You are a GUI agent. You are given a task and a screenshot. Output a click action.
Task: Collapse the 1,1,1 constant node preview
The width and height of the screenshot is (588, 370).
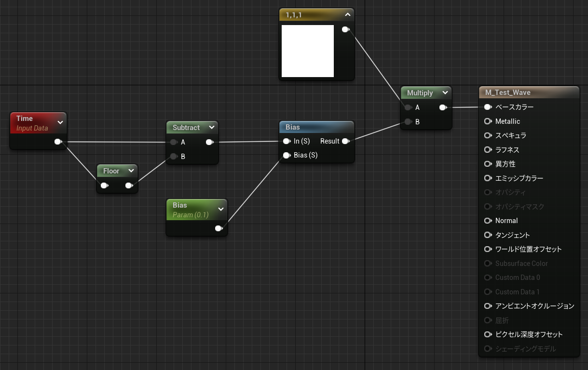click(x=347, y=15)
